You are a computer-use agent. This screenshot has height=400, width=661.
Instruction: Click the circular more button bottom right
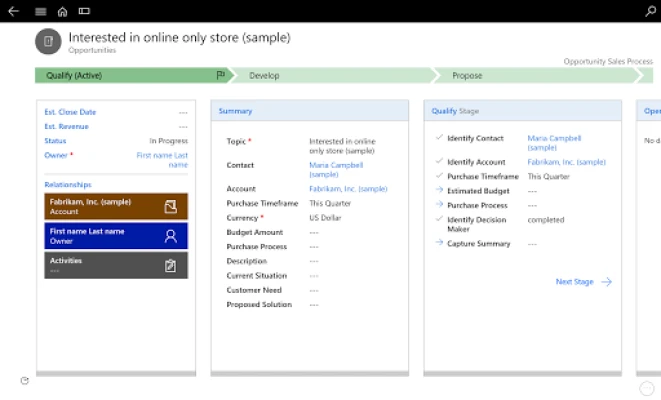(x=646, y=388)
